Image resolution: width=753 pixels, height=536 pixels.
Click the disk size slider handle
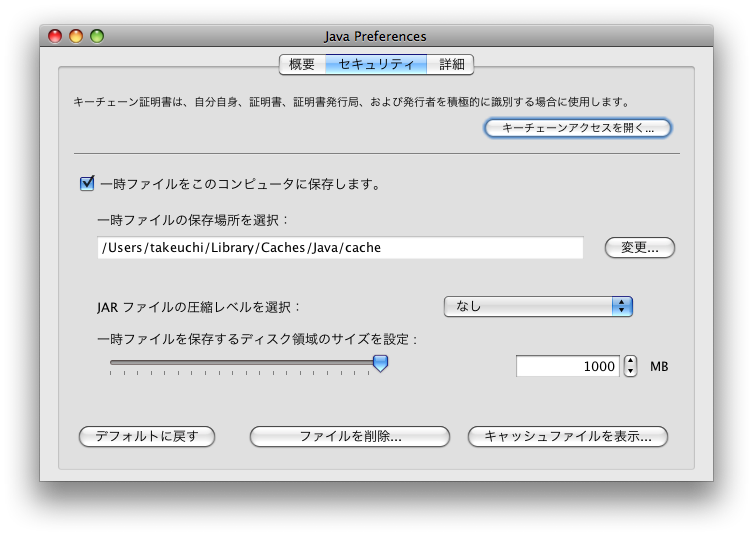[380, 364]
